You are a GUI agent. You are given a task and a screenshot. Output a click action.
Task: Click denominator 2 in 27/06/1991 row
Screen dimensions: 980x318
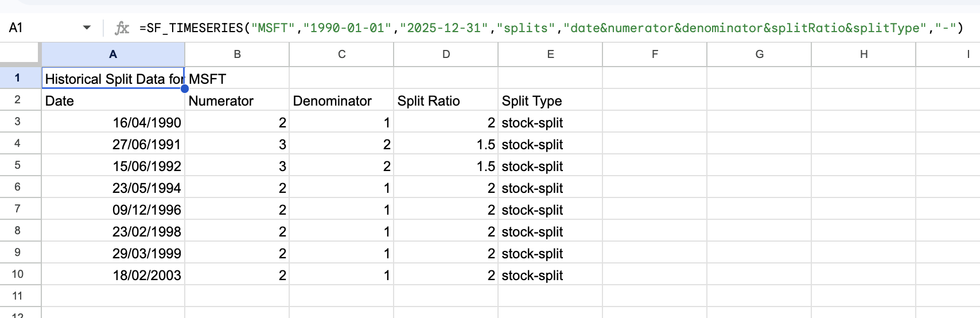coord(341,144)
